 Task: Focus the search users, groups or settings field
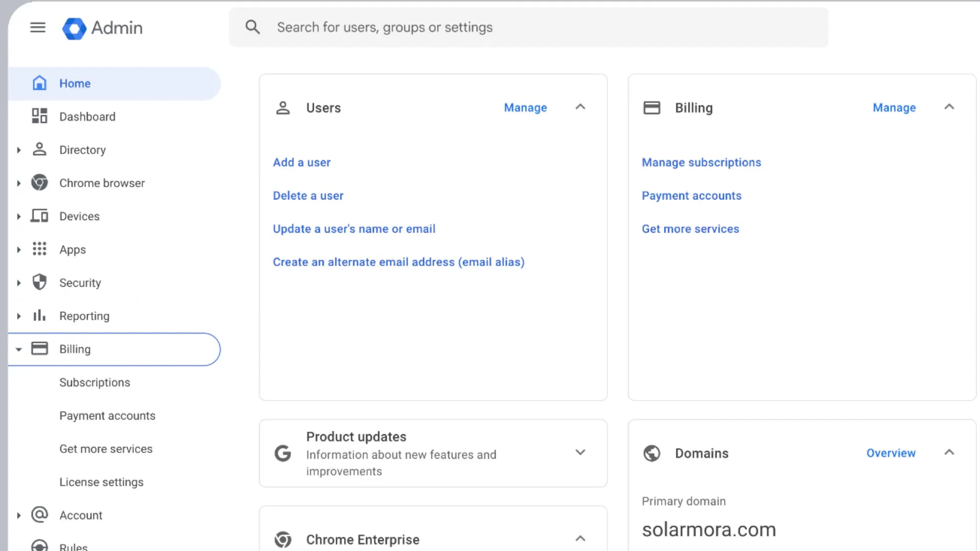528,27
